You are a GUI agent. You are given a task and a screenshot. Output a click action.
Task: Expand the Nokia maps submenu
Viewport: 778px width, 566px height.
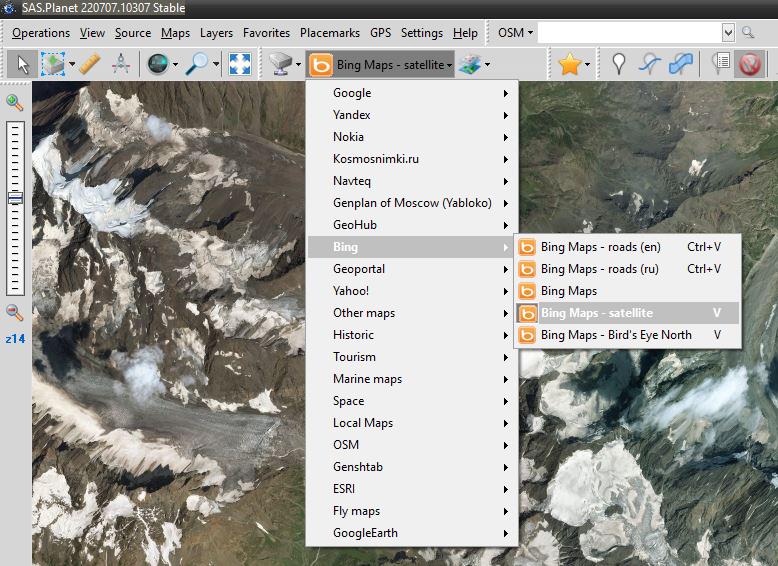pos(412,137)
